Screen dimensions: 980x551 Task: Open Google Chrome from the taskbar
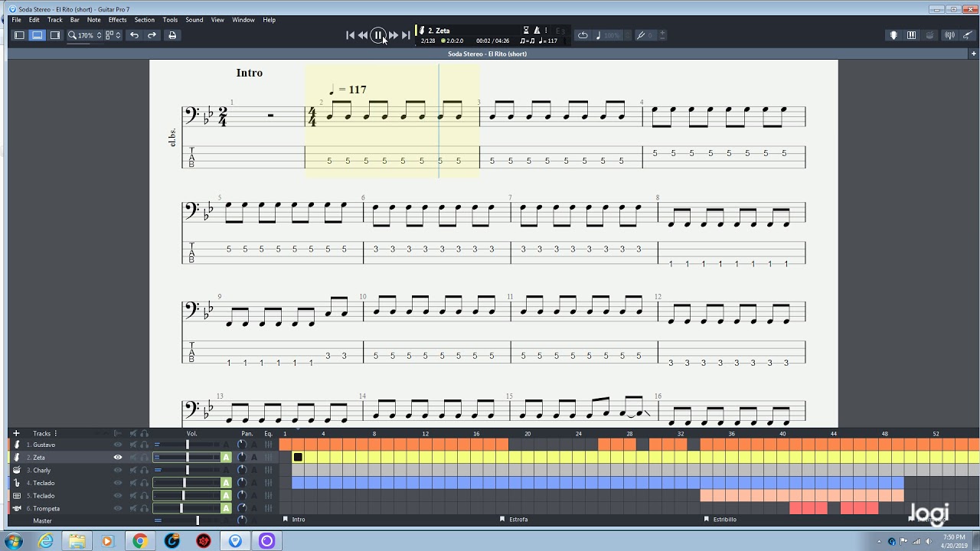[139, 541]
